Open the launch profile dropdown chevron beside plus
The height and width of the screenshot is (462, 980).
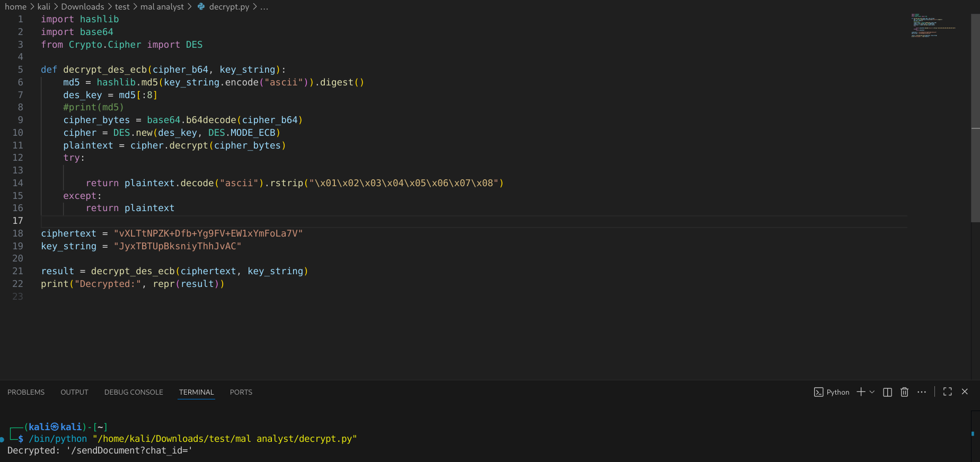coord(872,392)
